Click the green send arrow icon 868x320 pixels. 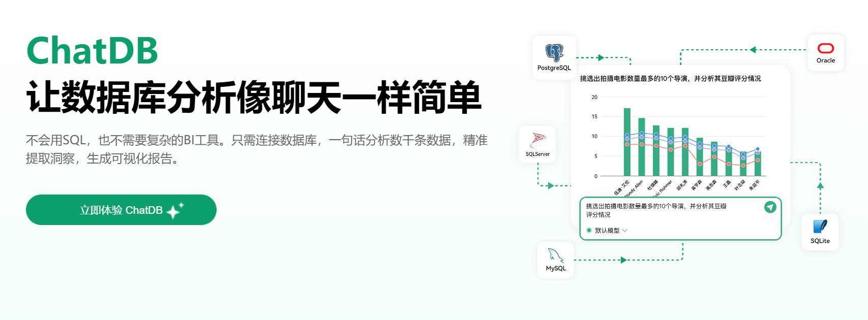click(x=770, y=207)
